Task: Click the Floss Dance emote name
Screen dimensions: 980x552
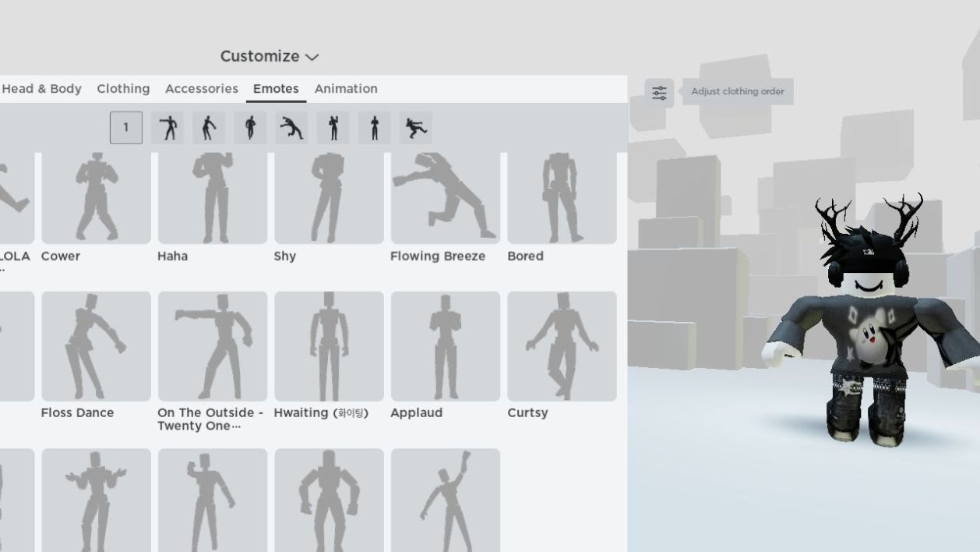Action: [x=77, y=412]
